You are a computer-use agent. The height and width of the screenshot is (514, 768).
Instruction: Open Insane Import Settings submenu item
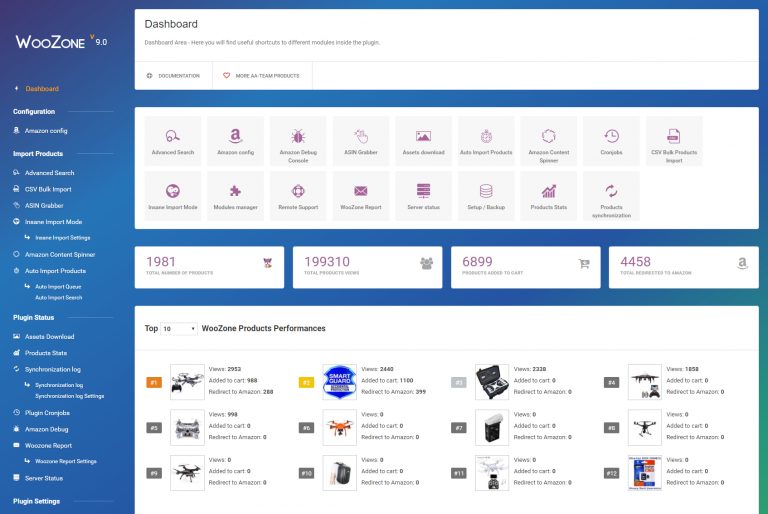pyautogui.click(x=62, y=238)
